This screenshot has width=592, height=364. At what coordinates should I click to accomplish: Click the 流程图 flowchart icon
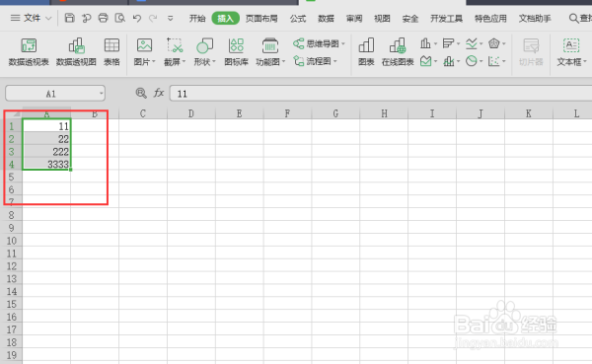(x=299, y=61)
